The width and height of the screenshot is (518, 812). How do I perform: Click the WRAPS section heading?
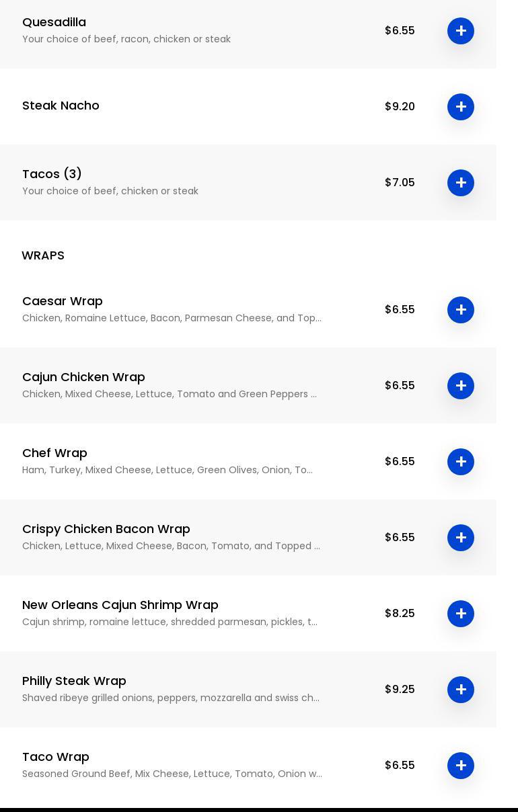pyautogui.click(x=43, y=255)
